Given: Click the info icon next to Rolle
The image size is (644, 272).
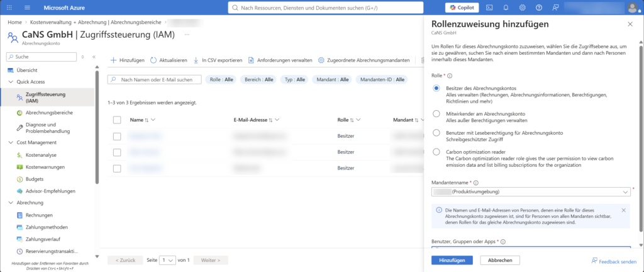Looking at the screenshot, I should [450, 76].
